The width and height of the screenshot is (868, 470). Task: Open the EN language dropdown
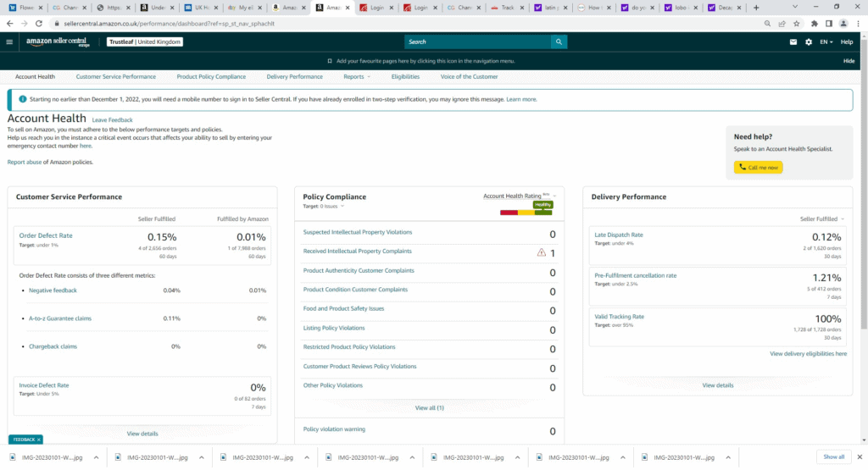pyautogui.click(x=826, y=41)
